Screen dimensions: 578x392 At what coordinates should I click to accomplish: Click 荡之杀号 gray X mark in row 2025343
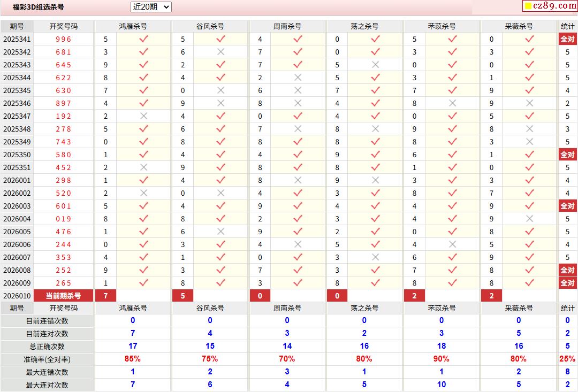click(375, 65)
